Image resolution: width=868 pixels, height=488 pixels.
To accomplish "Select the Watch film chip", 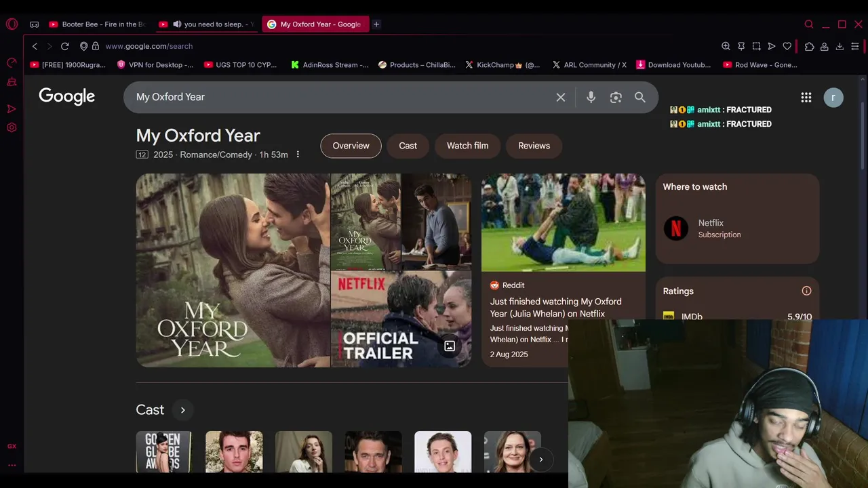I will [467, 146].
